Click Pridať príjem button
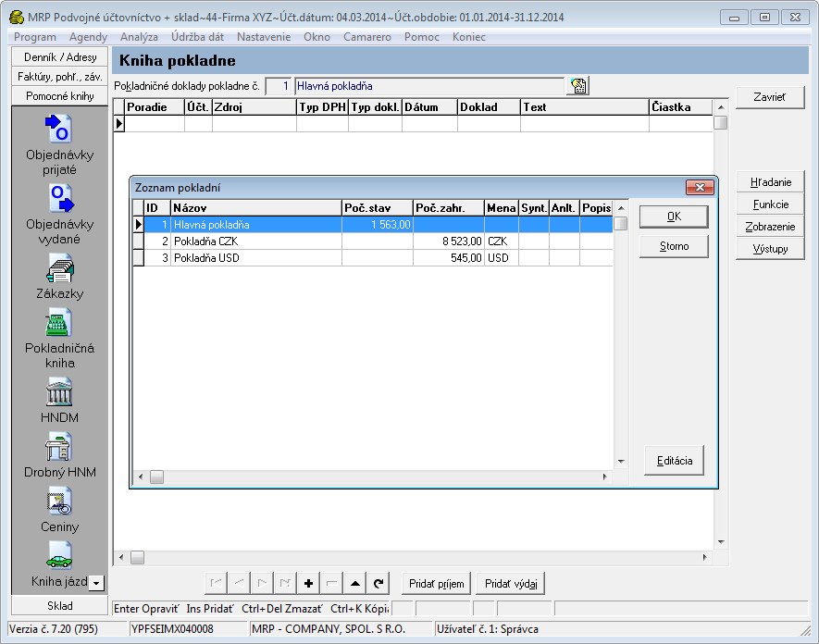Screen dimensions: 819x644 (436, 584)
